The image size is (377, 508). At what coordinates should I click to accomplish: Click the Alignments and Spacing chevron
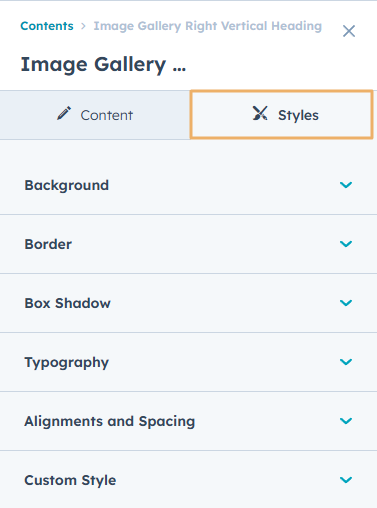tap(346, 421)
